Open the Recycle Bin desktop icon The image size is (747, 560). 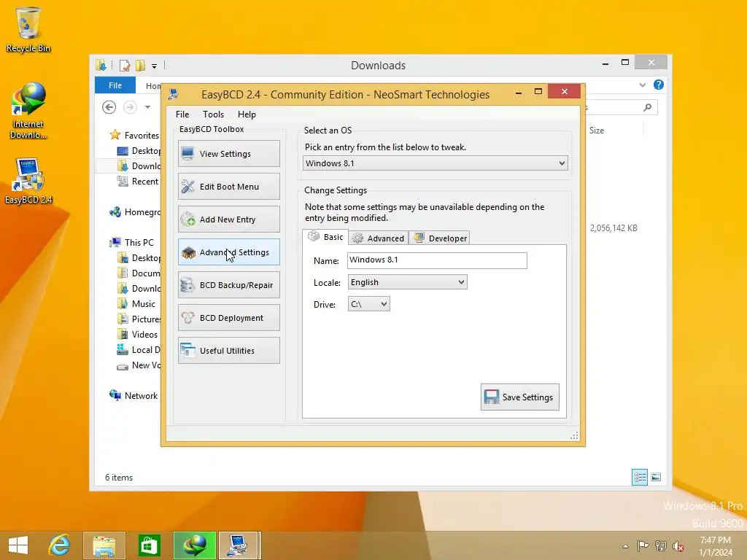(x=28, y=29)
